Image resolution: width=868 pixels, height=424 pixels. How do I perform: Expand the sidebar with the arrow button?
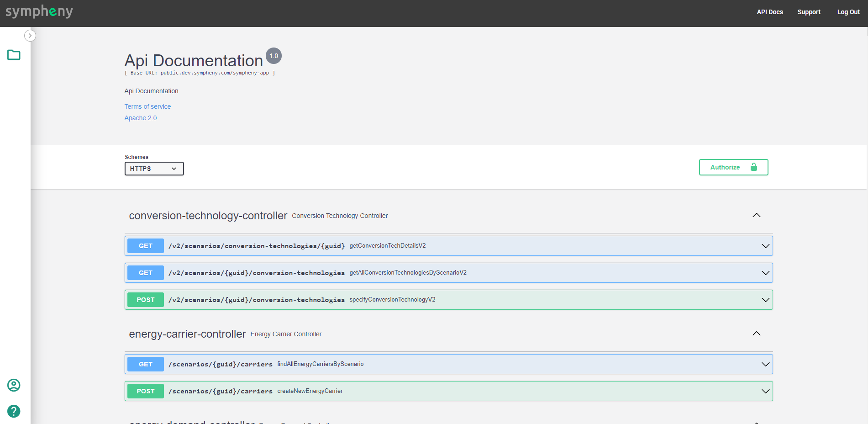pos(30,36)
